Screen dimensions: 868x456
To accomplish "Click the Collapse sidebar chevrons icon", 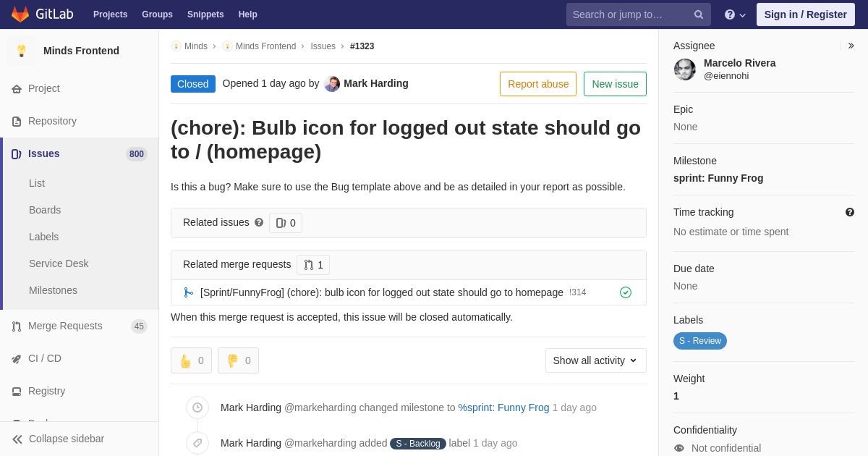I will (x=17, y=439).
